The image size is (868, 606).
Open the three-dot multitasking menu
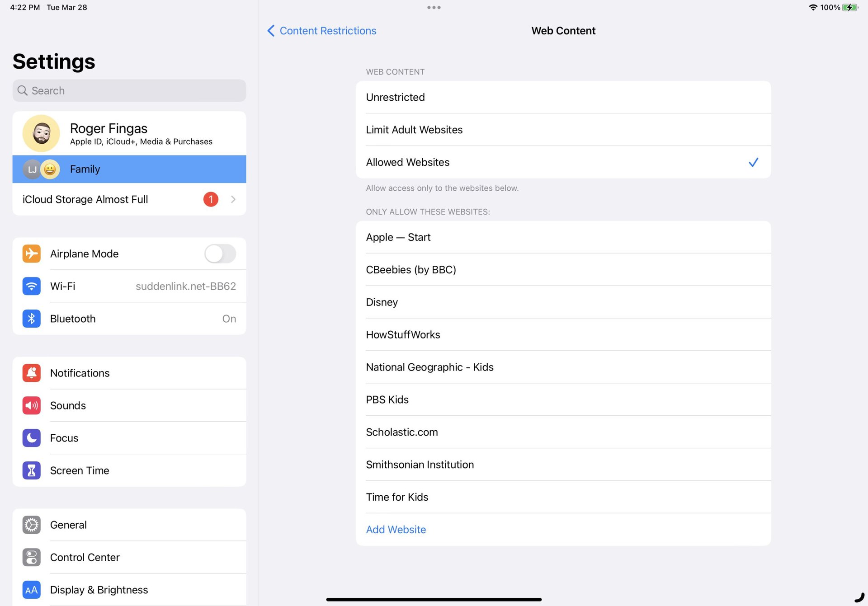pyautogui.click(x=434, y=7)
